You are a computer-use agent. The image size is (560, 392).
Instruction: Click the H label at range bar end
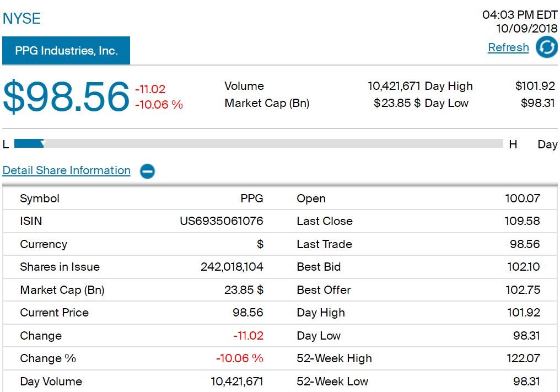[513, 144]
